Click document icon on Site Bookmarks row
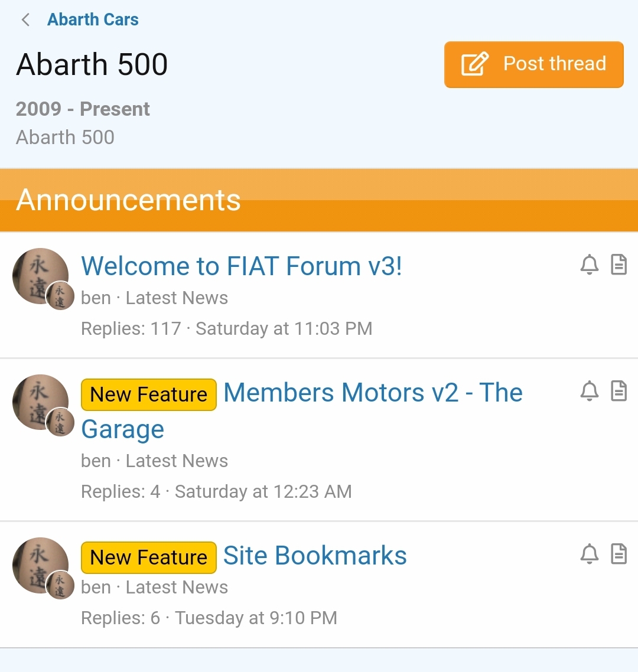Screen dimensions: 638x672 point(619,554)
